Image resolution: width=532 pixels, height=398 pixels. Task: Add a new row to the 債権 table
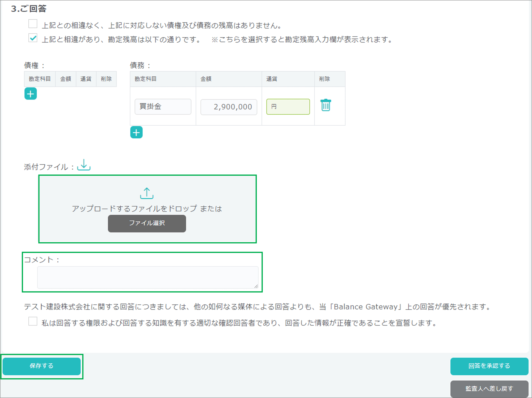30,94
